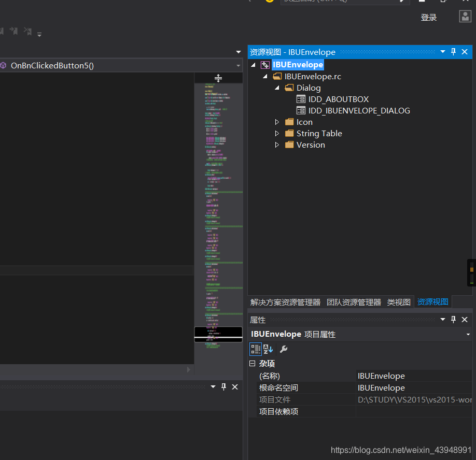Click the editor split-window handle

218,78
